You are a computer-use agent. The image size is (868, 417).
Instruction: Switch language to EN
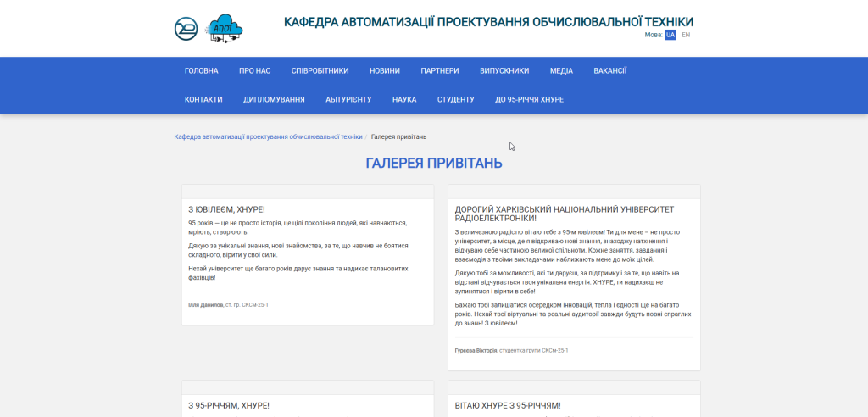click(x=686, y=35)
